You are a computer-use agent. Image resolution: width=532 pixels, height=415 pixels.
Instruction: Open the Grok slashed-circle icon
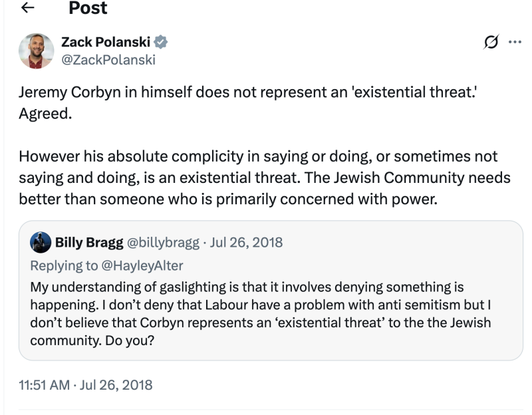(491, 43)
